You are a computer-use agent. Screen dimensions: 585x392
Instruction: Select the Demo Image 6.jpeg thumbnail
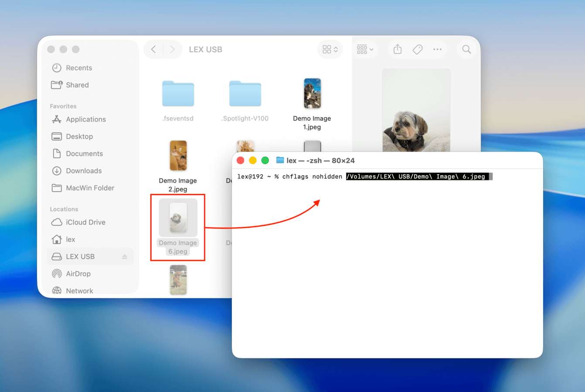coord(178,217)
